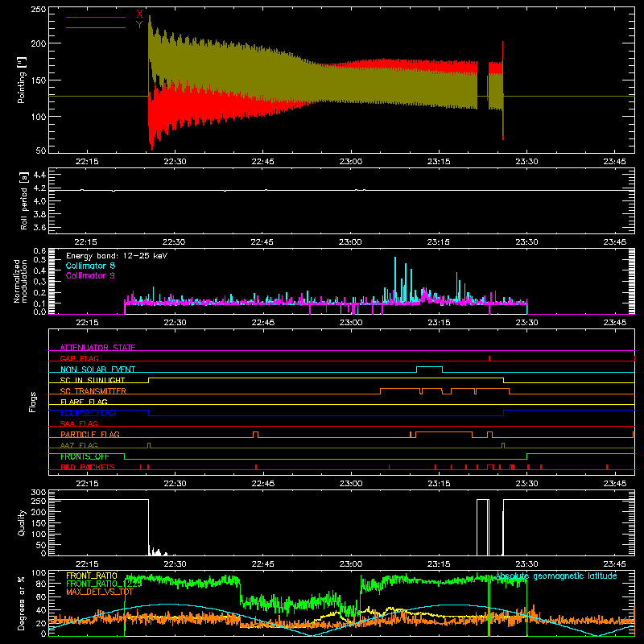Click the 23:00 tick under the Pointing plot
The height and width of the screenshot is (644, 644).
point(351,162)
